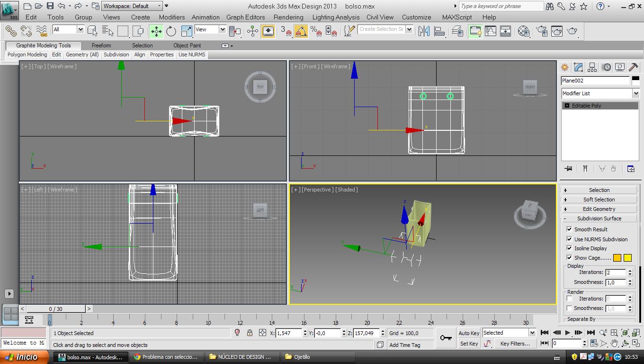Viewport: 644px width, 364px height.
Task: Select the Select and Link tool
Action: click(10, 31)
